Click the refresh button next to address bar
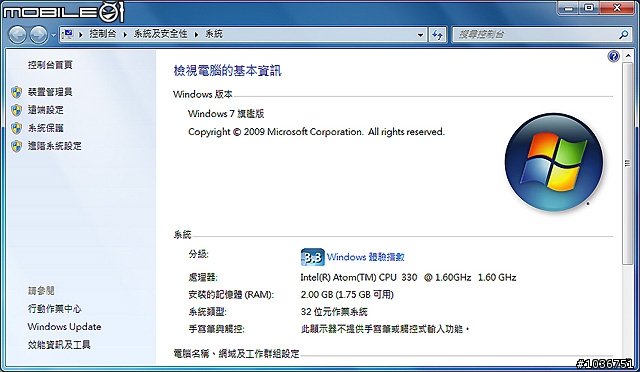The height and width of the screenshot is (372, 640). 438,35
